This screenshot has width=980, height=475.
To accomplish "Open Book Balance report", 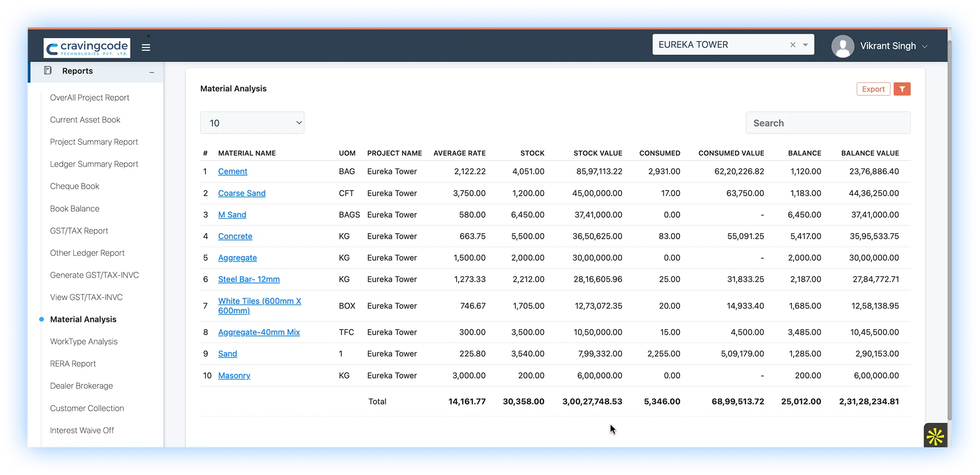I will [x=74, y=208].
